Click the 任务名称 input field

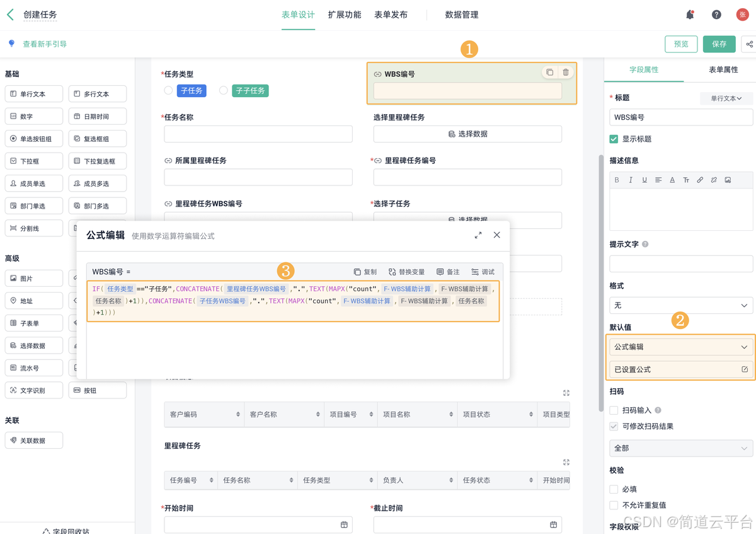[x=258, y=134]
